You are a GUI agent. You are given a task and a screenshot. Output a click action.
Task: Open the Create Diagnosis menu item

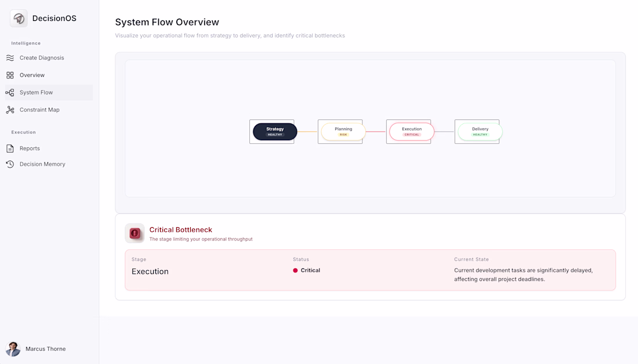click(x=42, y=58)
